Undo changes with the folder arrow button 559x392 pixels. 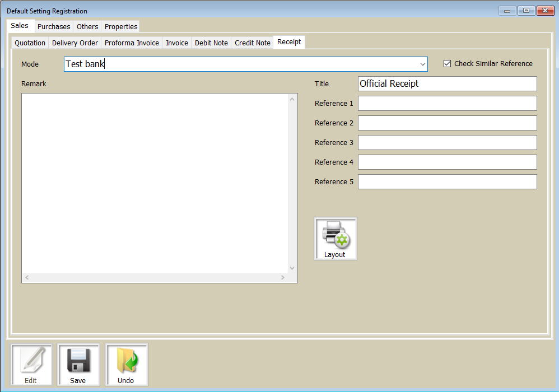click(127, 365)
